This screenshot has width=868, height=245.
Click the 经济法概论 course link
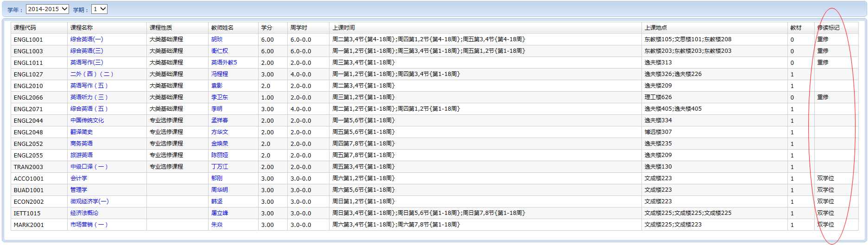(84, 213)
